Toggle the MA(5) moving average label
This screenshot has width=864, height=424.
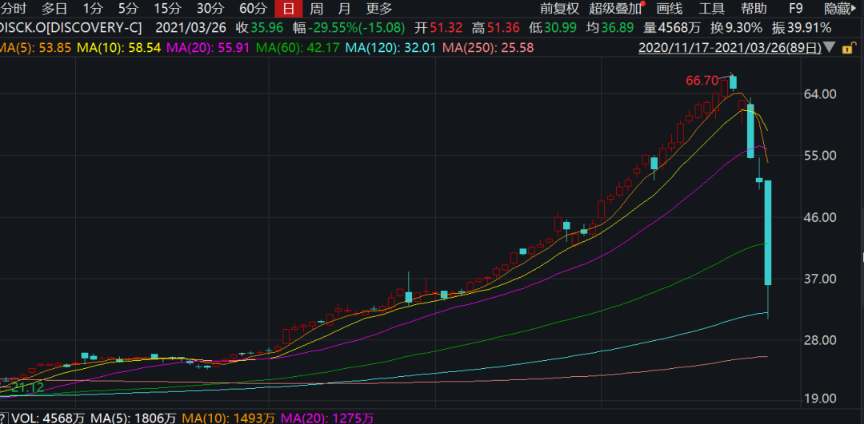[39, 47]
